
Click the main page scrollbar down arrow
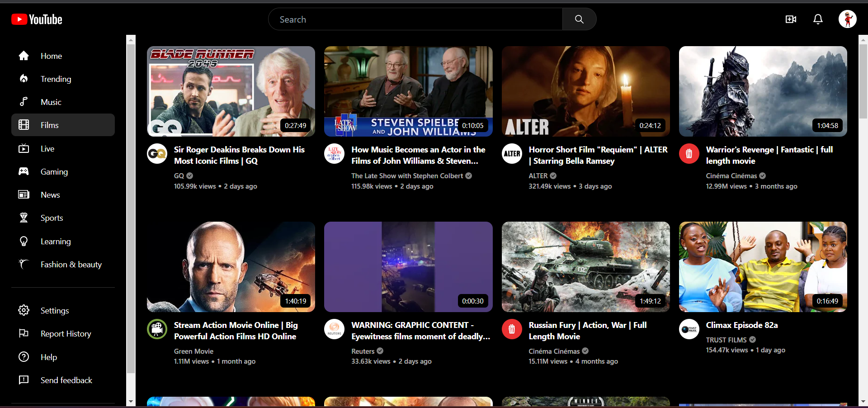tap(863, 401)
